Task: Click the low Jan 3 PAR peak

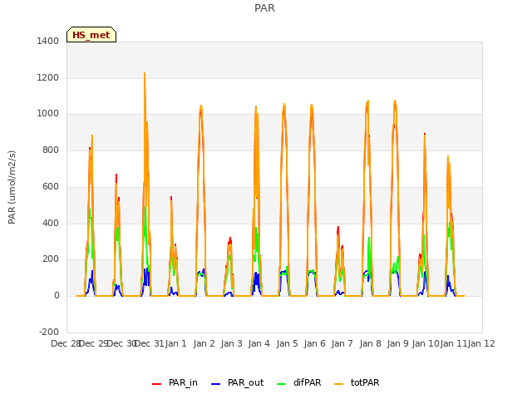Action: (x=230, y=239)
